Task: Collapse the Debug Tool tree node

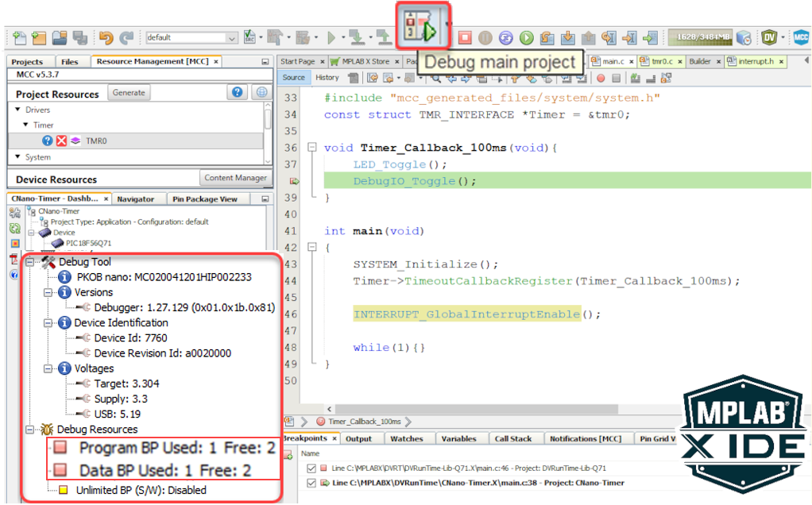Action: 30,262
